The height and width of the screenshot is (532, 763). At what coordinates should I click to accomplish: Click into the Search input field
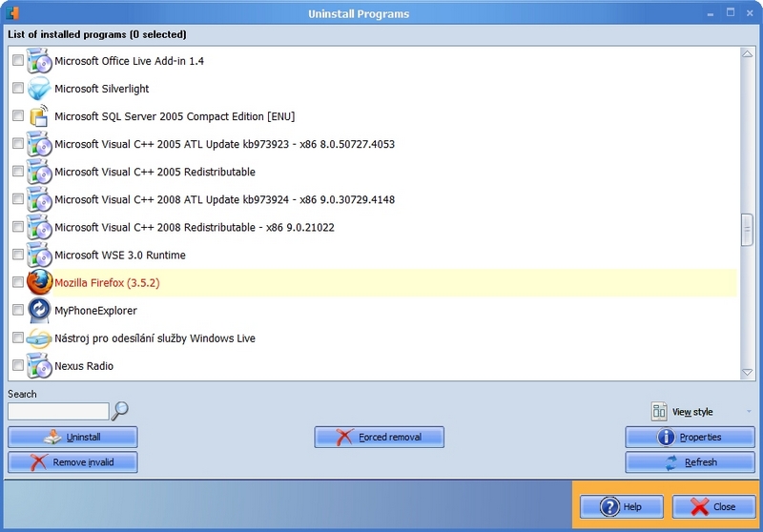[x=58, y=412]
